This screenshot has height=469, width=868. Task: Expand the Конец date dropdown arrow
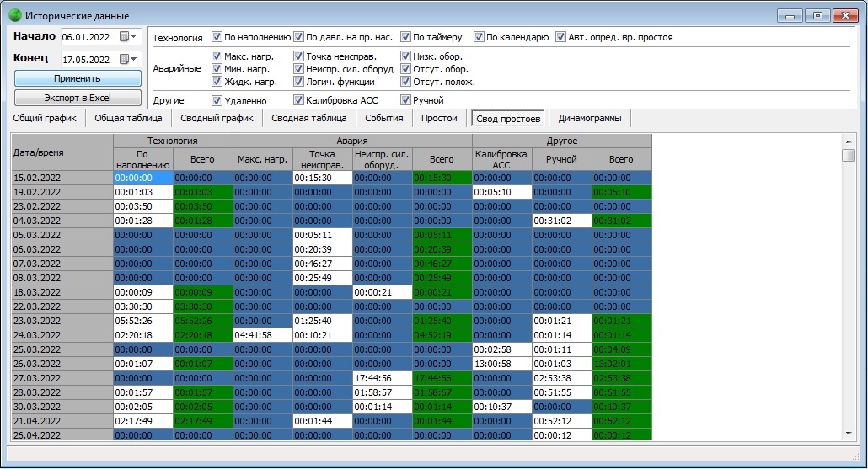pyautogui.click(x=134, y=59)
